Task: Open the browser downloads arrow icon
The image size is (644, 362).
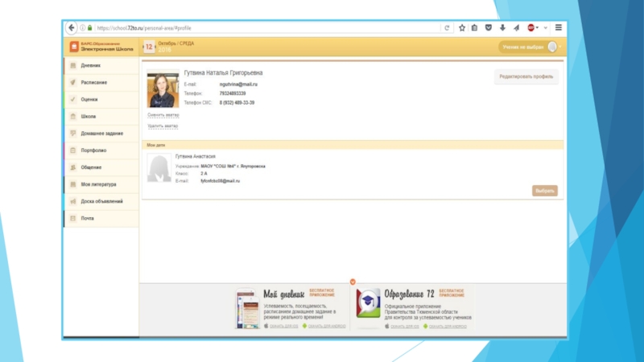Action: (502, 27)
